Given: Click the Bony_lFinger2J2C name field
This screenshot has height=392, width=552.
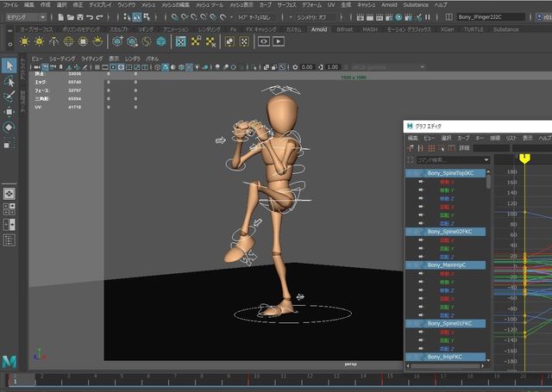Looking at the screenshot, I should tap(491, 17).
